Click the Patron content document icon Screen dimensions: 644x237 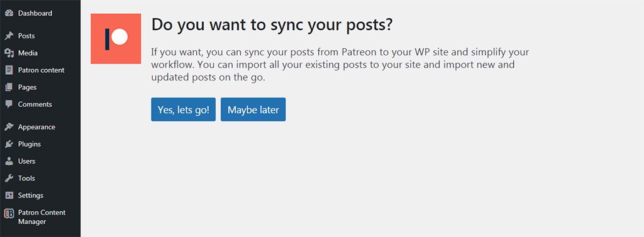[x=9, y=70]
